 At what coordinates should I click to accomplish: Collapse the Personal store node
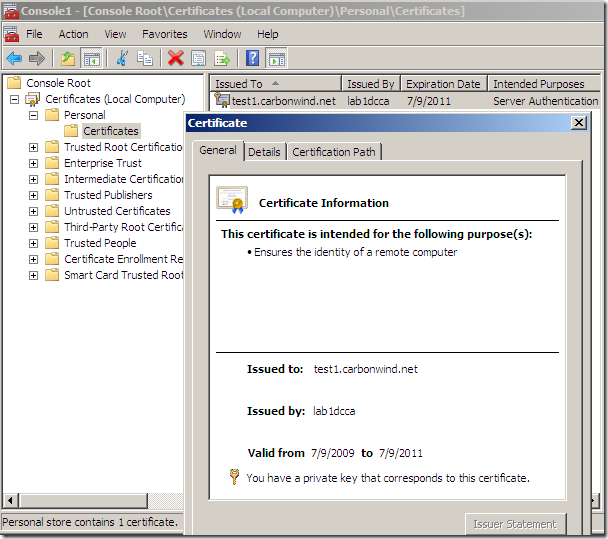33,116
